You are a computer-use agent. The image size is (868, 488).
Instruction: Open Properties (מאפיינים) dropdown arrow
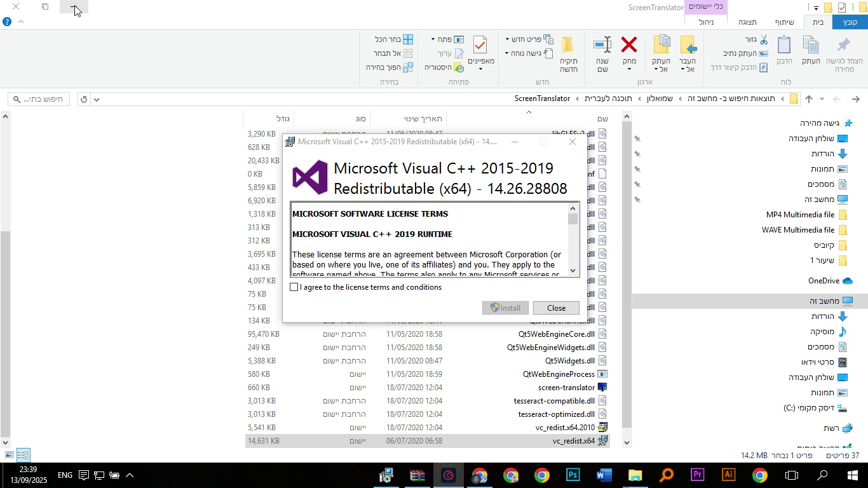point(480,69)
